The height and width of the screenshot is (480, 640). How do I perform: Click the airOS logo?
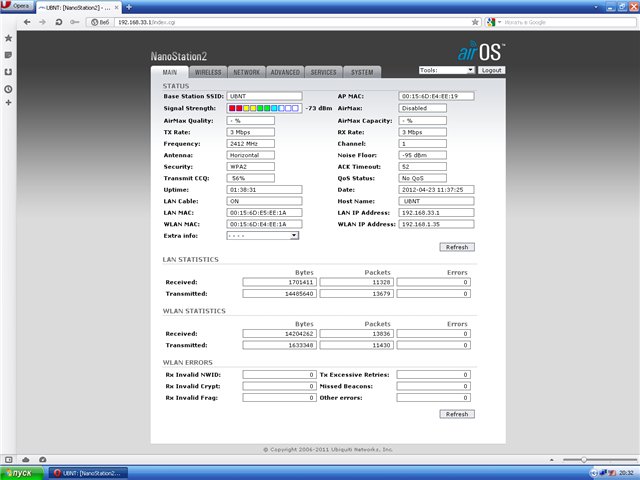click(481, 51)
